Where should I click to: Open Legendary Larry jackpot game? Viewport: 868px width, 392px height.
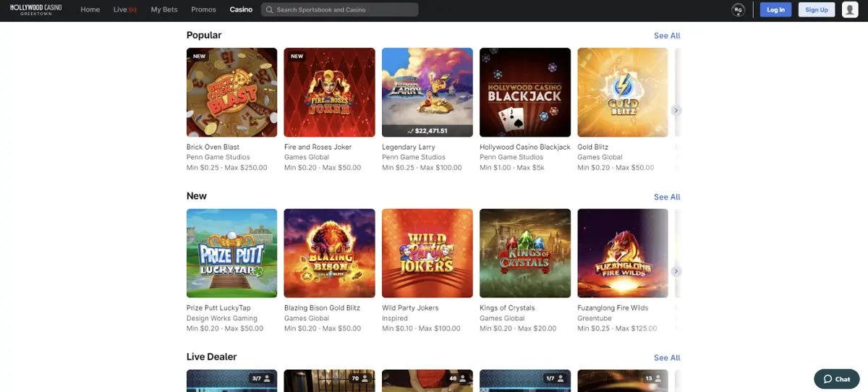tap(427, 93)
